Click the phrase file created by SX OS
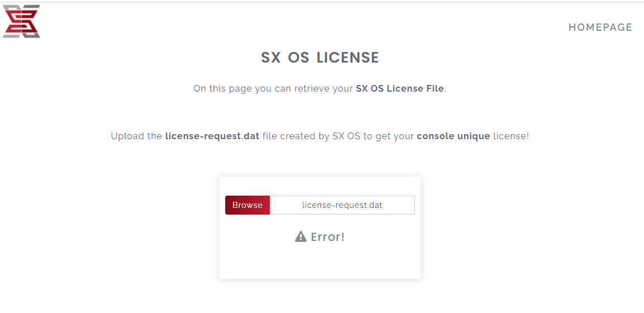The height and width of the screenshot is (313, 644). (311, 136)
